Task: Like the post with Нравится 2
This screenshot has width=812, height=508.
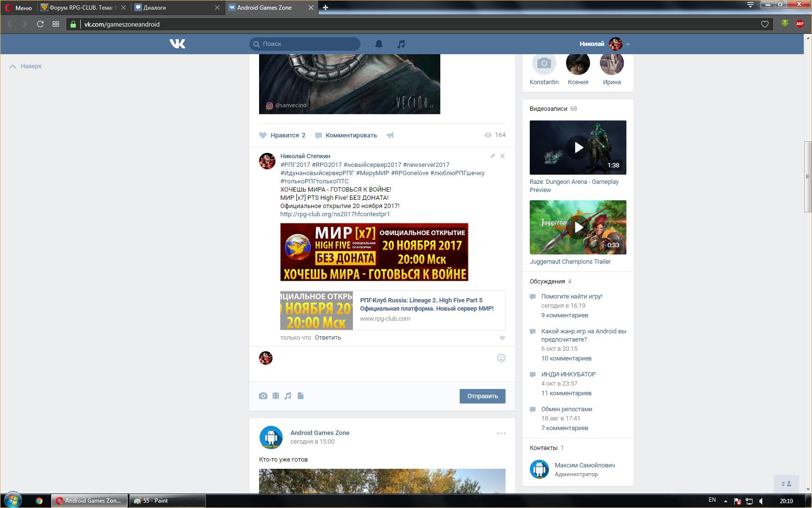Action: (282, 135)
